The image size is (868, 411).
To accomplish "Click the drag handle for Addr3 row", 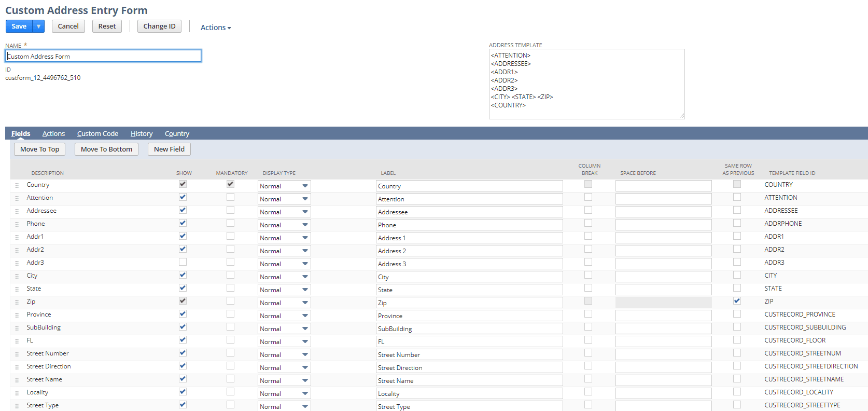I will point(17,263).
